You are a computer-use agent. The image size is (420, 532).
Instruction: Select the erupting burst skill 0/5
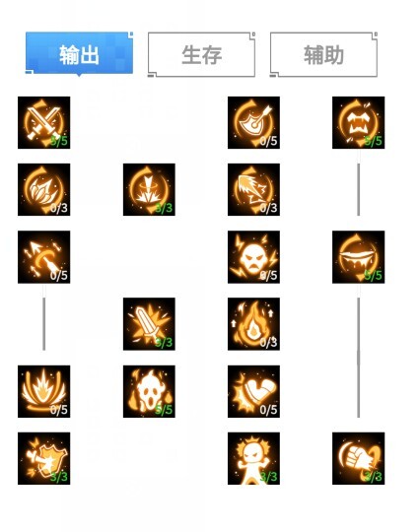click(43, 391)
